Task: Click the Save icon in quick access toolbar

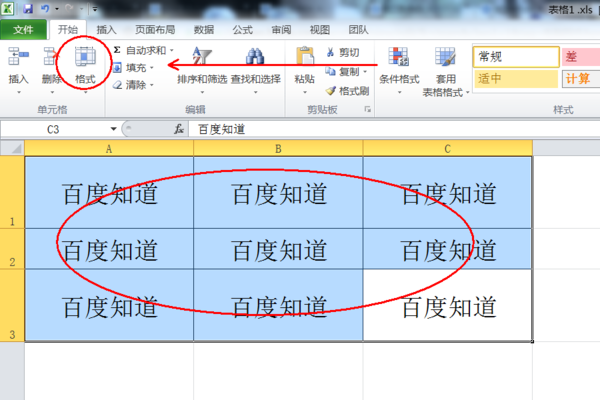Action: click(x=28, y=8)
